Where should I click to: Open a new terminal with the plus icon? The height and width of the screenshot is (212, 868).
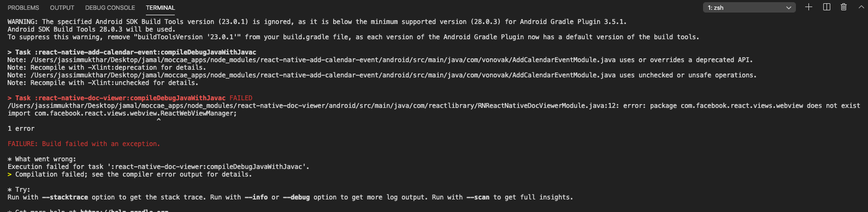pos(809,7)
